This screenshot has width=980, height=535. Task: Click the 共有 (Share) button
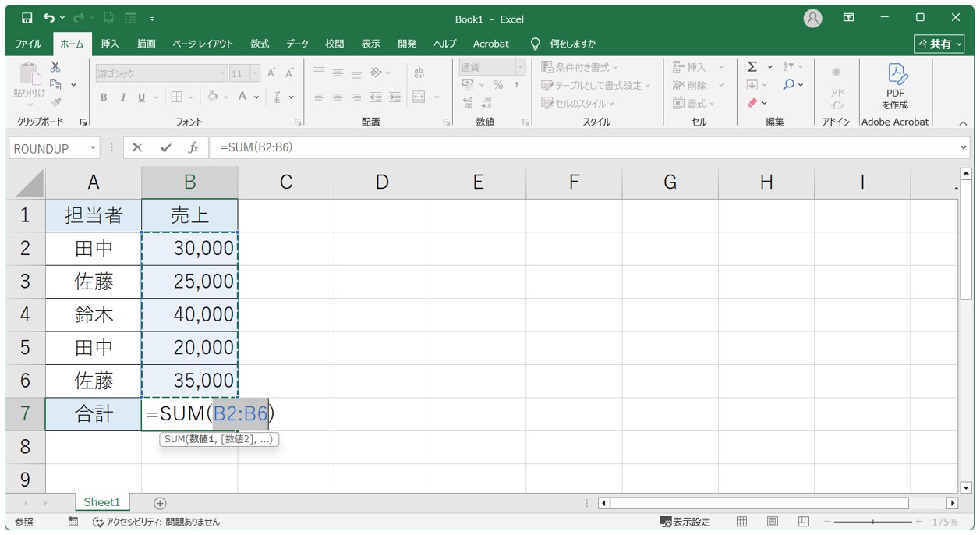click(939, 44)
